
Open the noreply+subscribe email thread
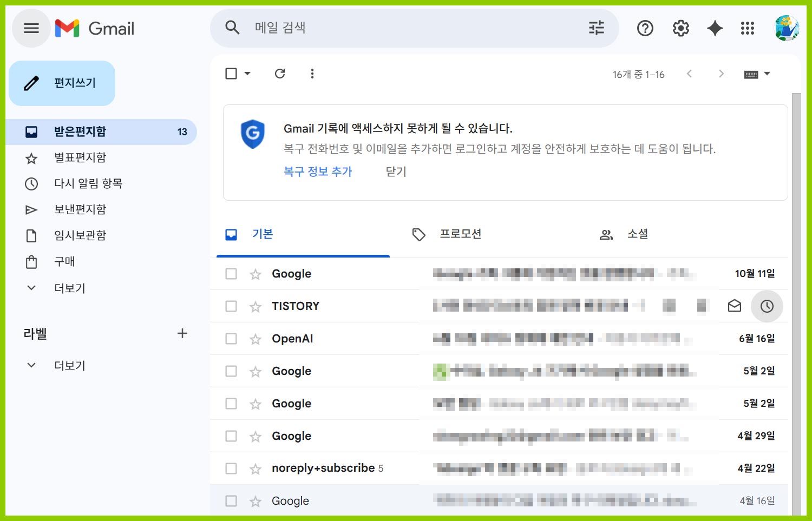pos(499,469)
